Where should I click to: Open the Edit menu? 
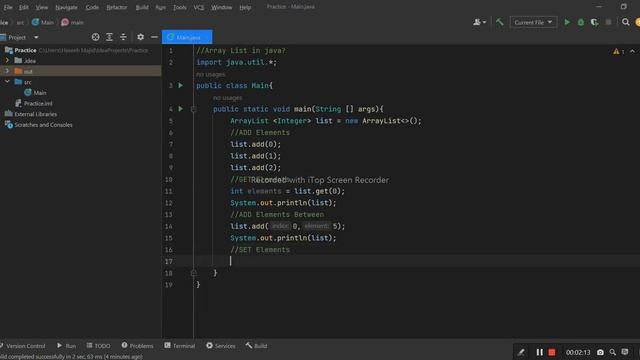click(24, 7)
